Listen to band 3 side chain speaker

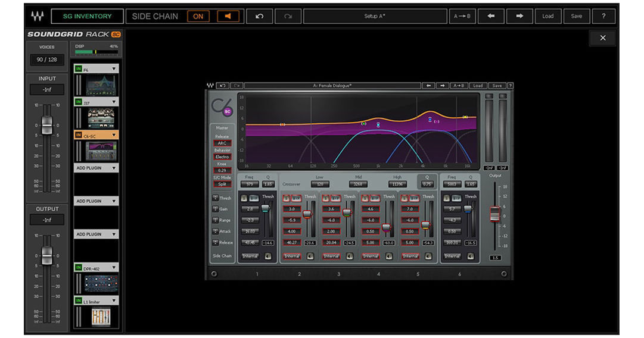click(x=350, y=256)
